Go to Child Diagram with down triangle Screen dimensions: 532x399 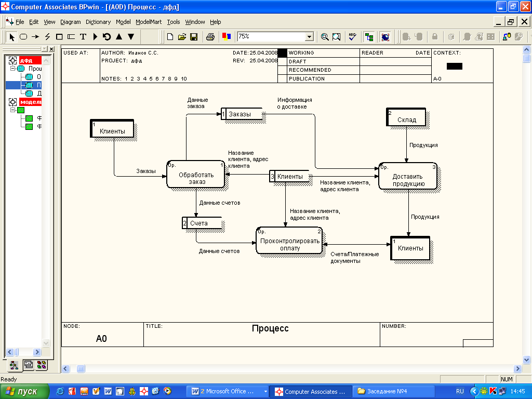pyautogui.click(x=131, y=37)
